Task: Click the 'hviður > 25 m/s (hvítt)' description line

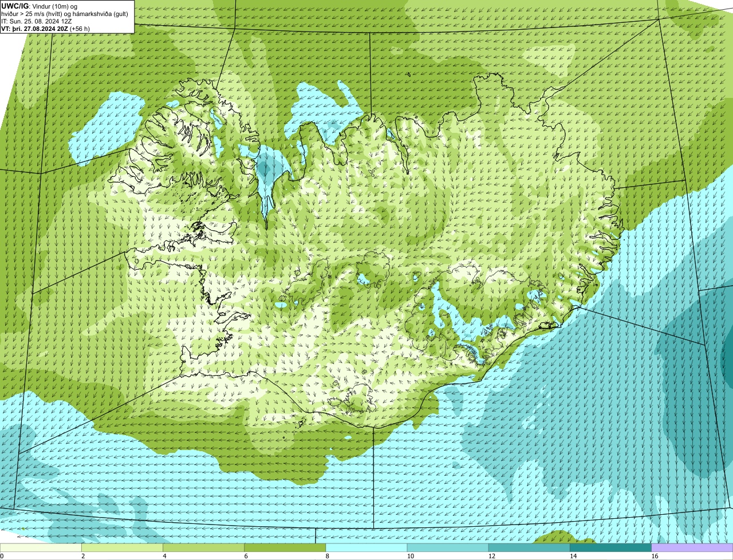Action: point(65,13)
